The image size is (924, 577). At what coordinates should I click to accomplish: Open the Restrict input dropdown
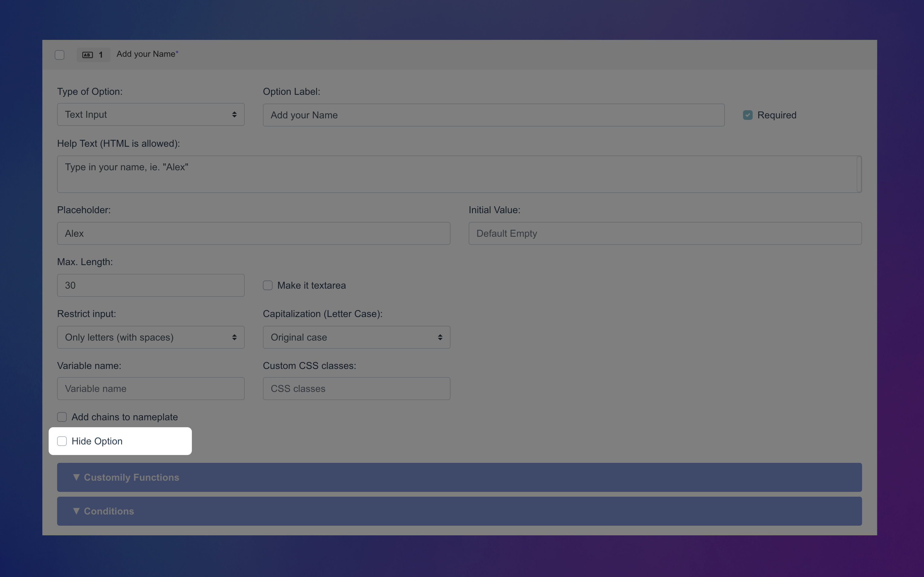tap(150, 337)
